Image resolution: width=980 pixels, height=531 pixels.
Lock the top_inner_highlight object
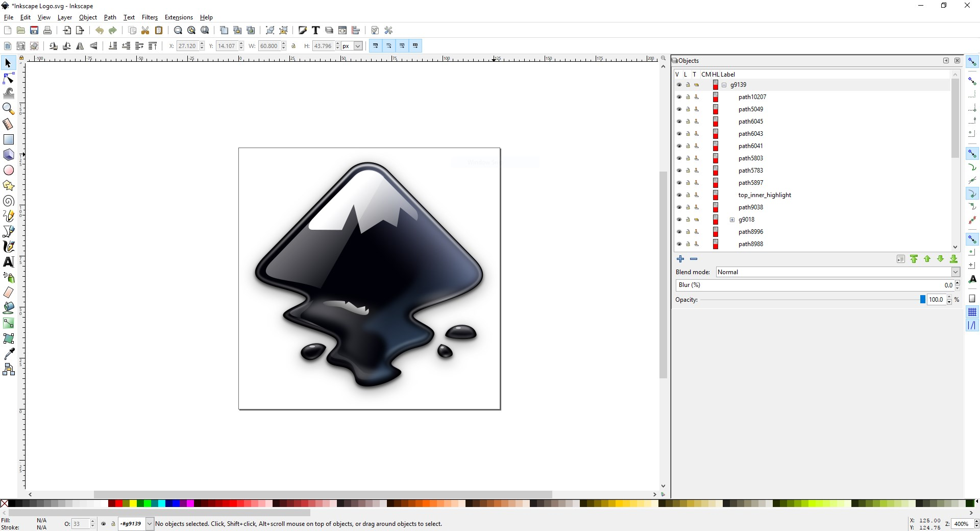688,195
